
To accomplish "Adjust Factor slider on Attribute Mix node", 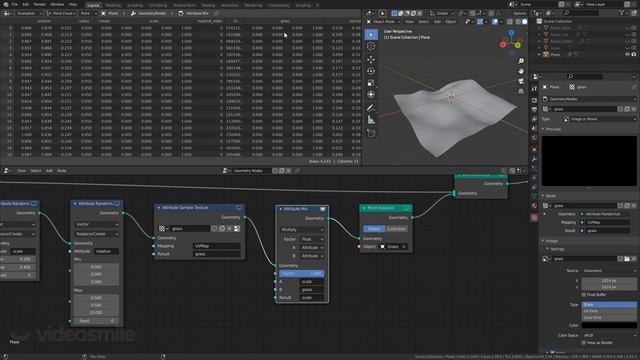I will tap(302, 273).
